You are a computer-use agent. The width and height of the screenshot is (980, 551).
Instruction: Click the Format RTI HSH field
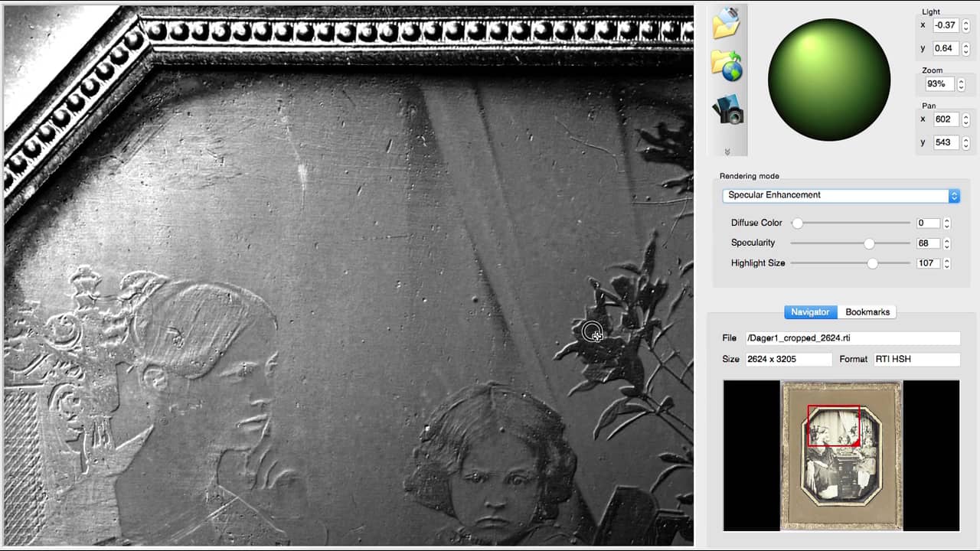pyautogui.click(x=917, y=359)
